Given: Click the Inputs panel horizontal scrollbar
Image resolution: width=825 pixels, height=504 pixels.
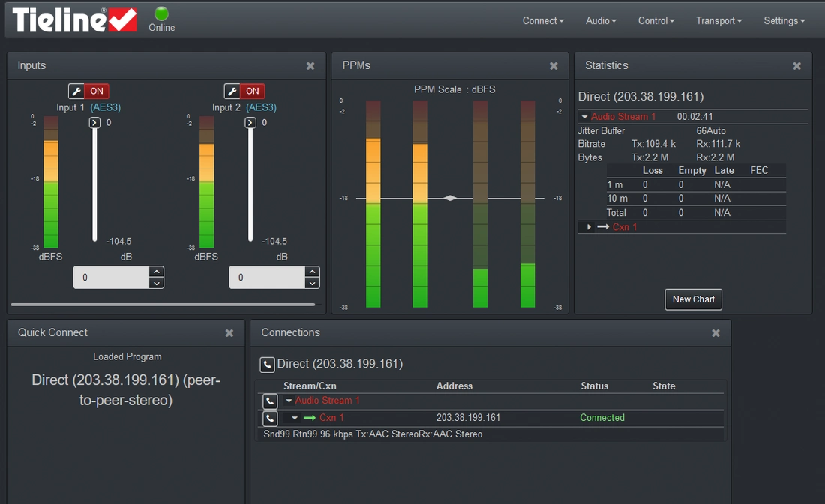Looking at the screenshot, I should tap(163, 304).
